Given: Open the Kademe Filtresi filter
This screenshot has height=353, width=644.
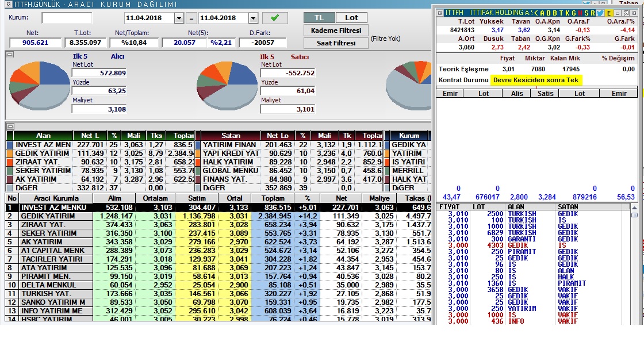Looking at the screenshot, I should (336, 30).
